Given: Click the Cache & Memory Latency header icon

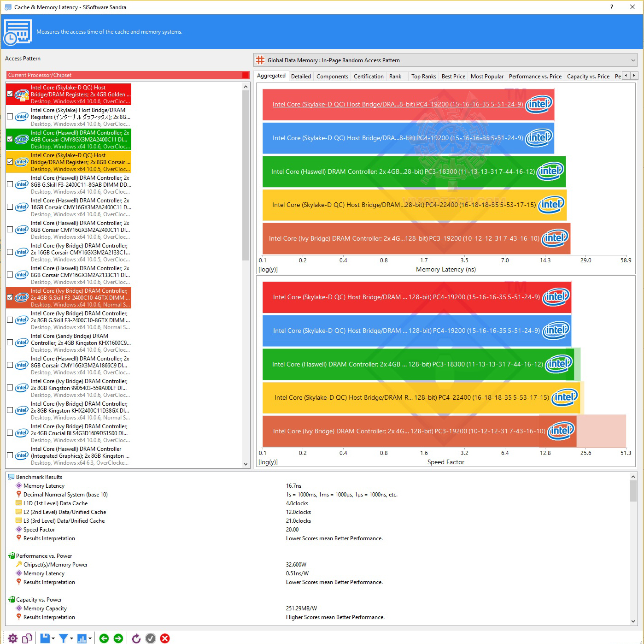Looking at the screenshot, I should pyautogui.click(x=18, y=32).
